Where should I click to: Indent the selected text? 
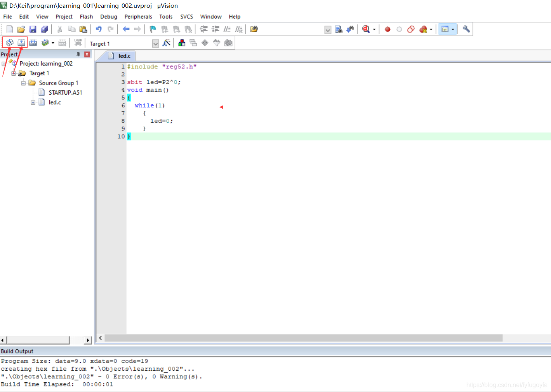[x=204, y=29]
